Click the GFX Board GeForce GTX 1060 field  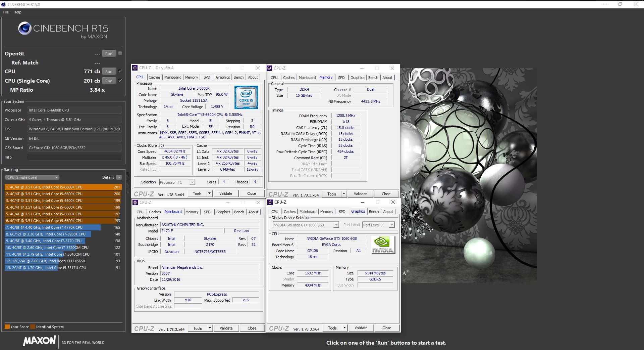[74, 148]
